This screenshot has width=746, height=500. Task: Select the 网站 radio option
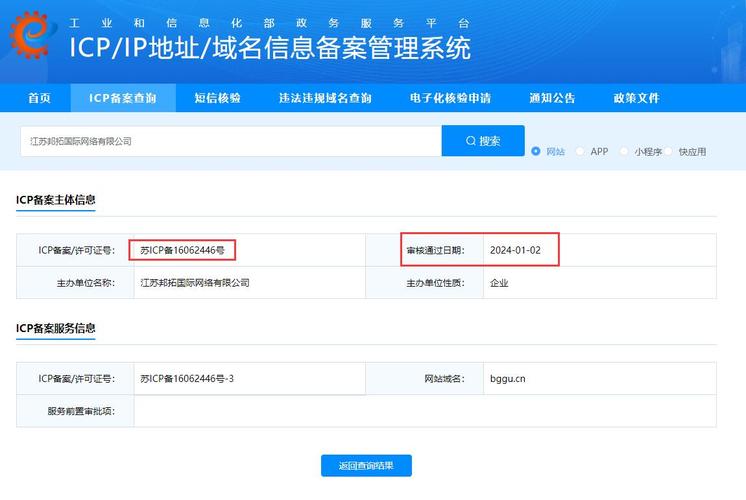[536, 151]
